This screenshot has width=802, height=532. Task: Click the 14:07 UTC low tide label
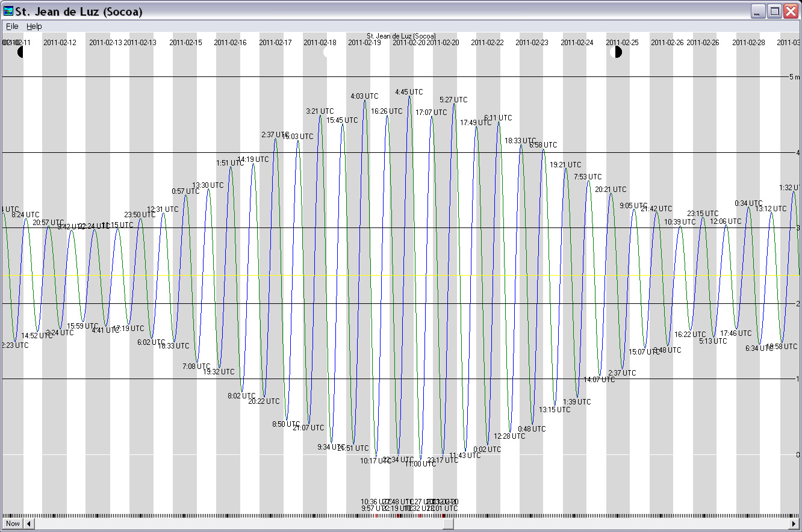click(599, 380)
